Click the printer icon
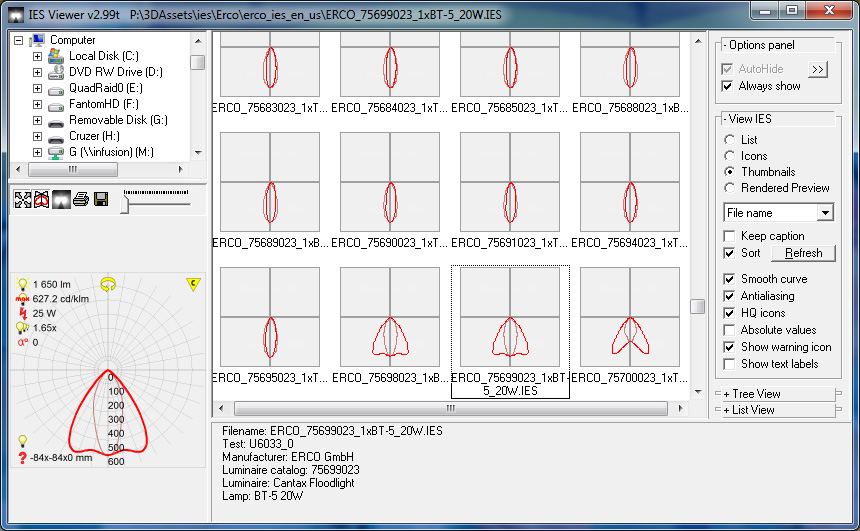Viewport: 860px width, 531px height. [x=81, y=200]
